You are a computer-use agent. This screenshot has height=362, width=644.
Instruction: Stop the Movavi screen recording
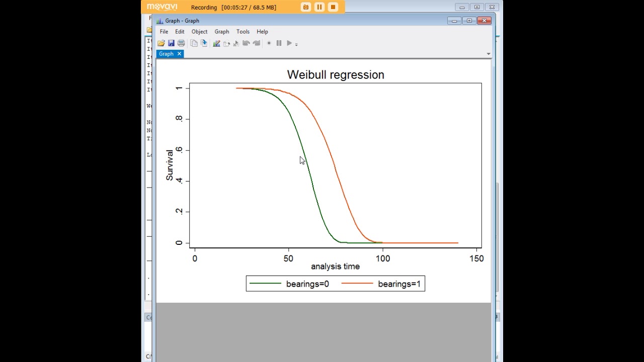(x=333, y=7)
